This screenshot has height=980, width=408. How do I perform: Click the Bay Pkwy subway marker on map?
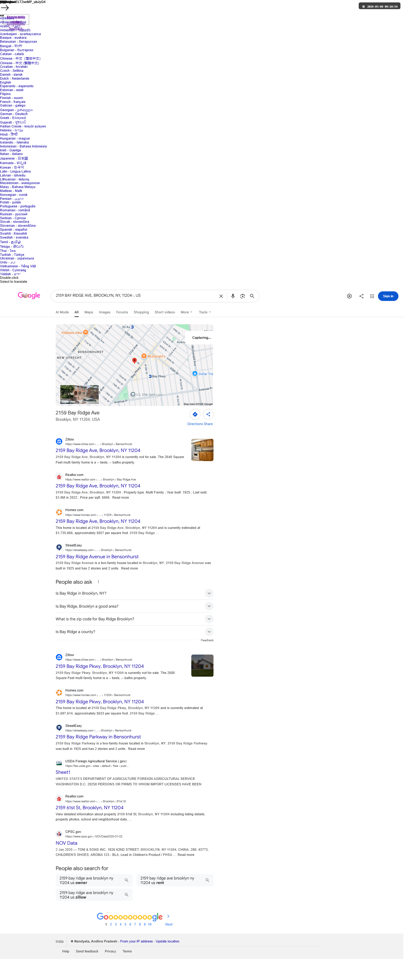tap(150, 376)
